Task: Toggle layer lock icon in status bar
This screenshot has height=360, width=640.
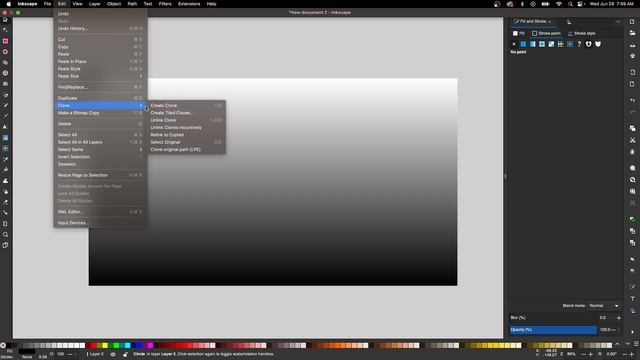Action: 125,354
